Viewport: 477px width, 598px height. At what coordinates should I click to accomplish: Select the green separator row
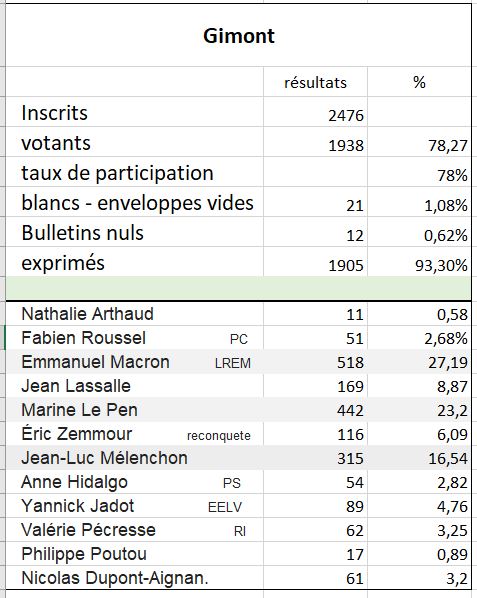(239, 288)
